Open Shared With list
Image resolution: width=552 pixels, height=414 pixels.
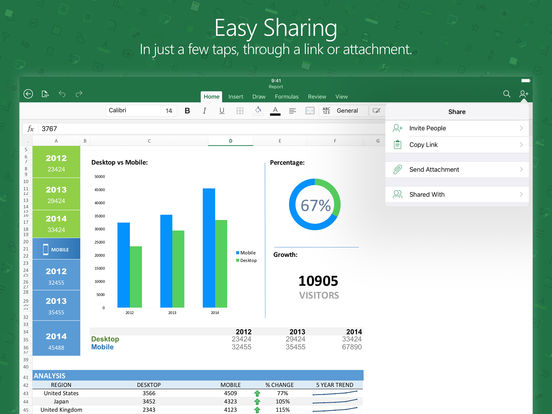(457, 194)
